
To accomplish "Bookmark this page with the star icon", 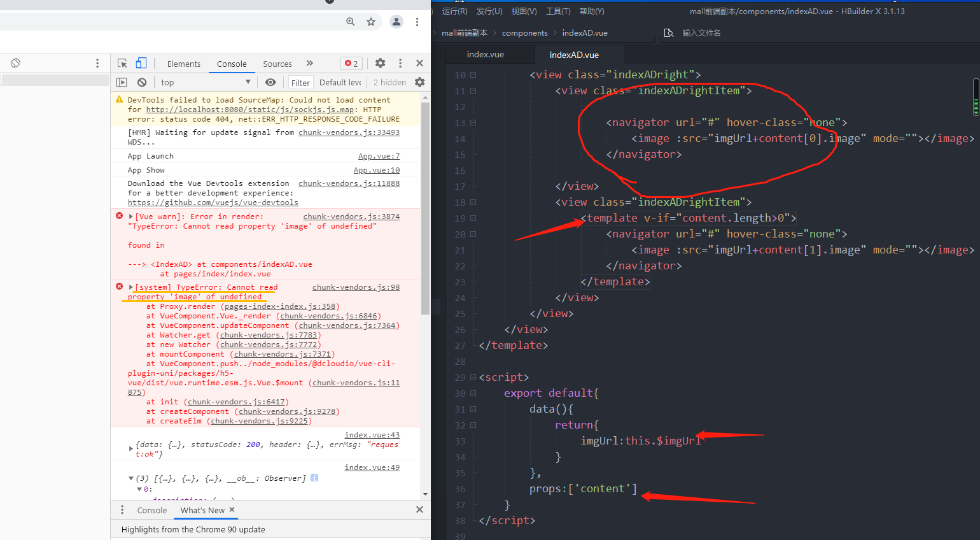I will tap(371, 22).
